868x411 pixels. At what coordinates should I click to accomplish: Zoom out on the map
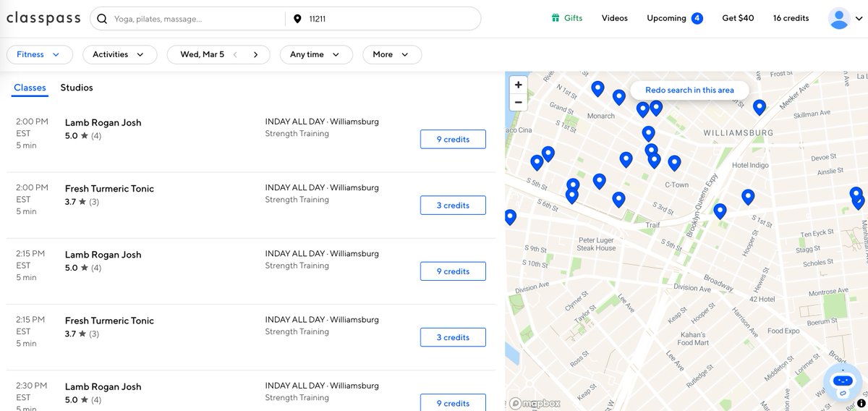[519, 102]
